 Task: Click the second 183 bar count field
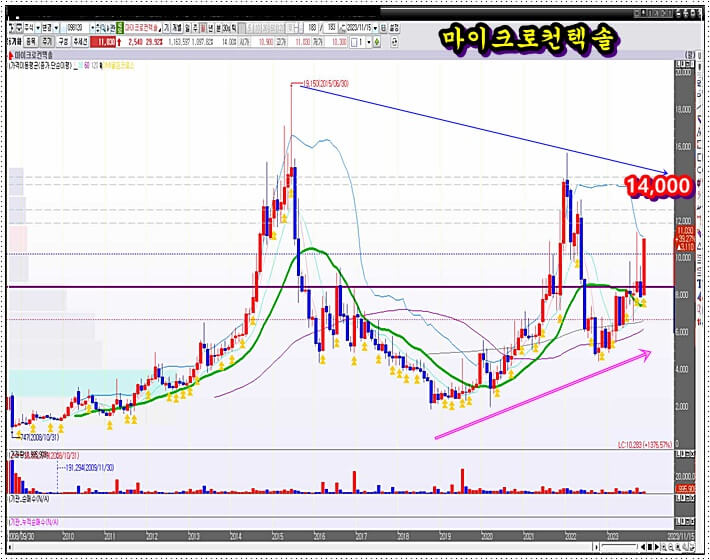(331, 28)
